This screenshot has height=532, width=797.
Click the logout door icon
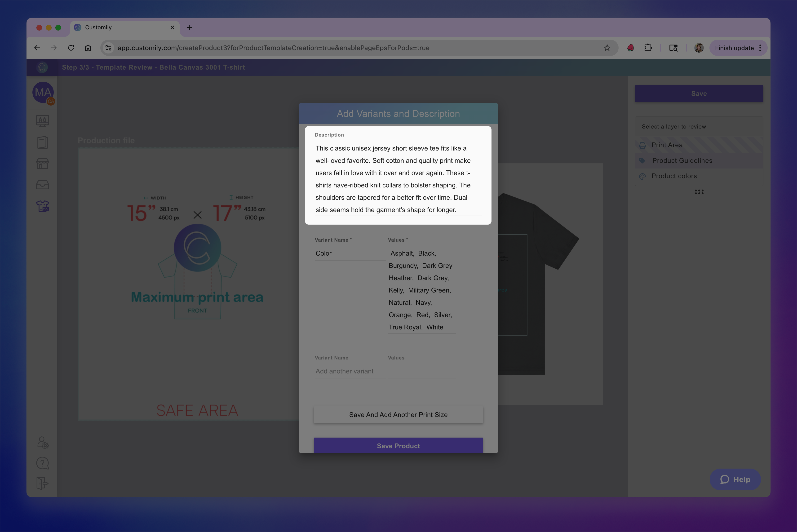42,483
